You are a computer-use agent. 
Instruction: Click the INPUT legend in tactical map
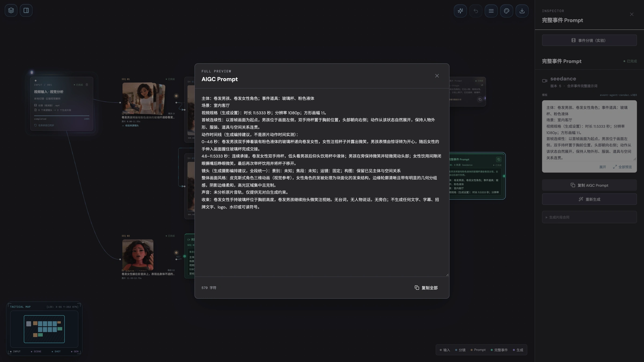pos(15,352)
